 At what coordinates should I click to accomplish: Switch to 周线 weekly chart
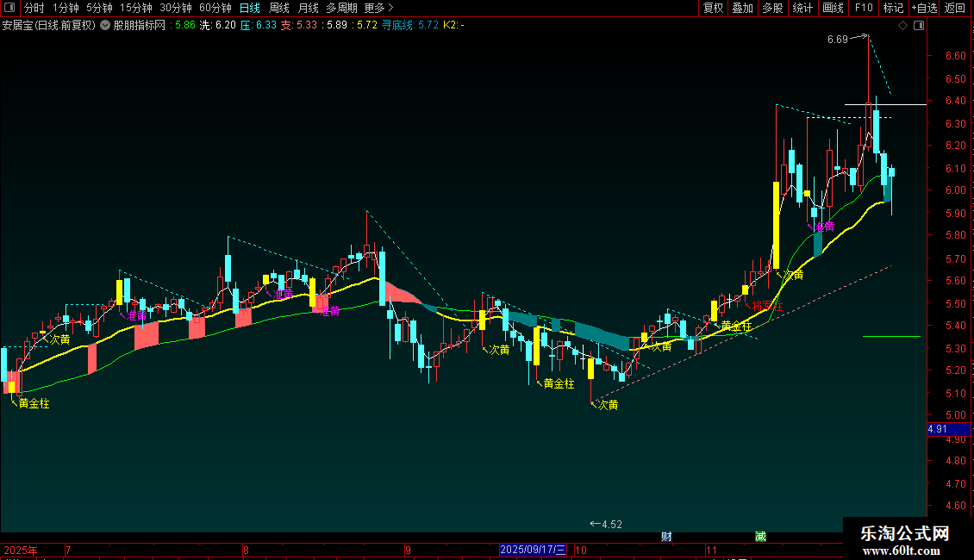(x=279, y=8)
